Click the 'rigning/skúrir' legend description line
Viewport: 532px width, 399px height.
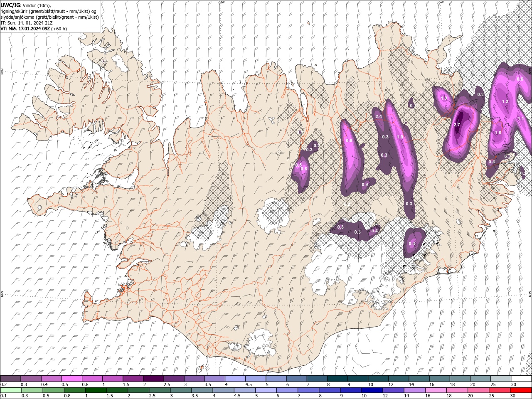49,11
